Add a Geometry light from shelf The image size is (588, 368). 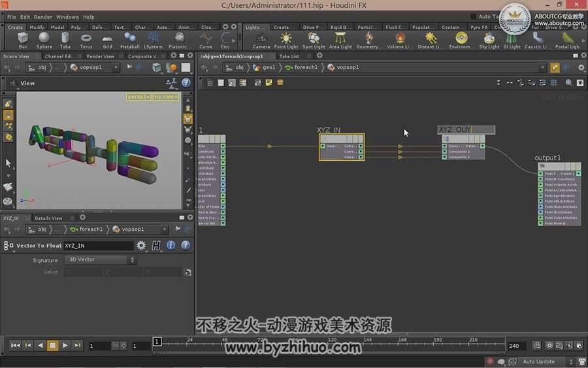pos(369,41)
